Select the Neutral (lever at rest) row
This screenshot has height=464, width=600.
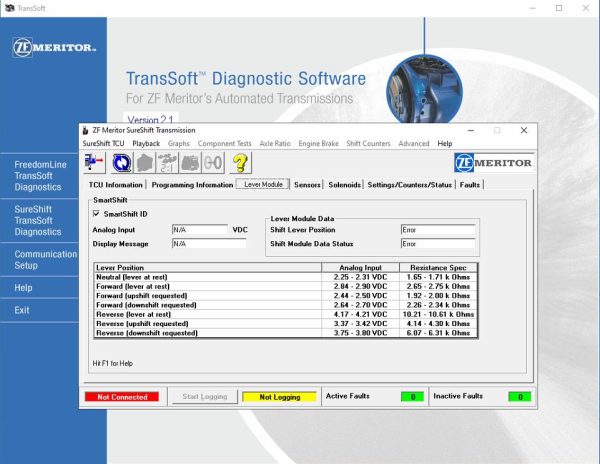point(285,277)
